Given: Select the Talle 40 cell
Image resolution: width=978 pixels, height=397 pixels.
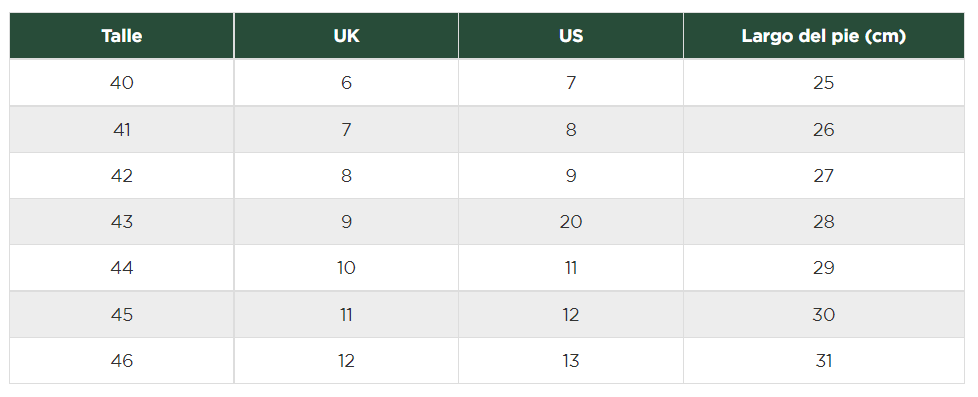Looking at the screenshot, I should pos(122,82).
